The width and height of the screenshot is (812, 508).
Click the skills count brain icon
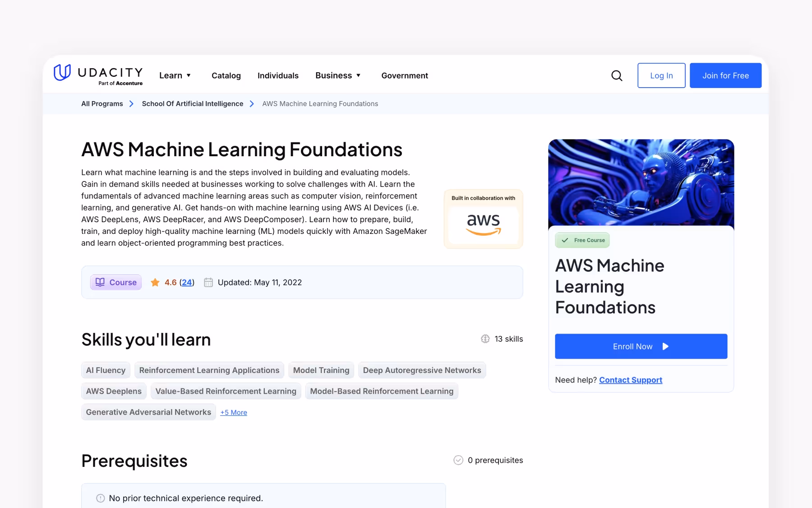485,339
